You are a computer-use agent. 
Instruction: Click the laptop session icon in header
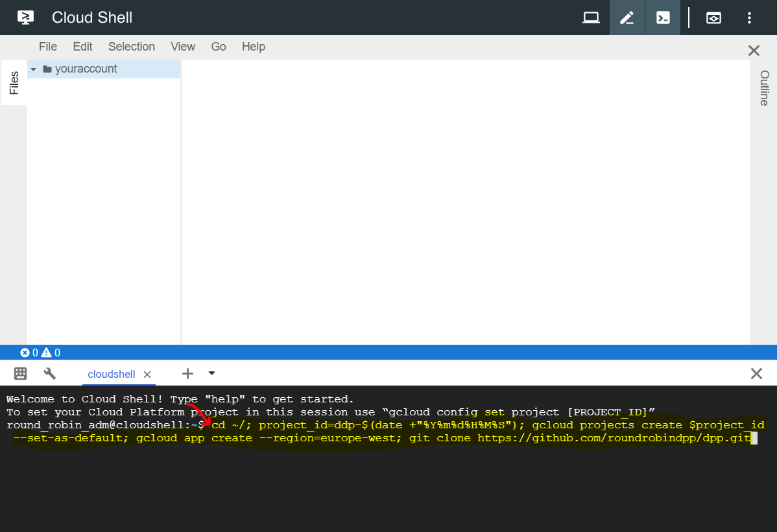[591, 17]
